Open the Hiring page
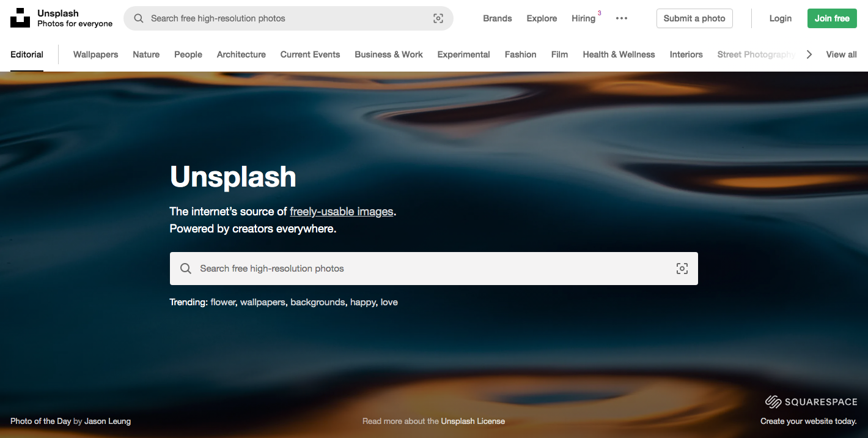This screenshot has width=868, height=438. pos(584,18)
